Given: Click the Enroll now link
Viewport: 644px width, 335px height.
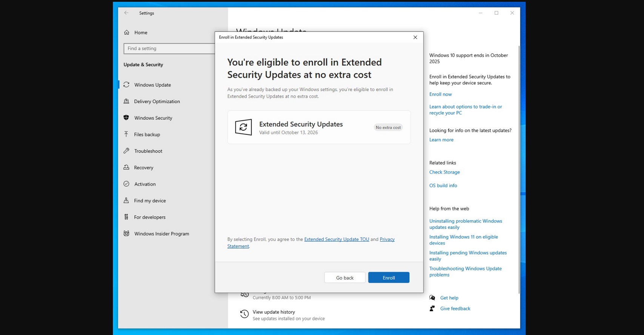Looking at the screenshot, I should tap(440, 94).
